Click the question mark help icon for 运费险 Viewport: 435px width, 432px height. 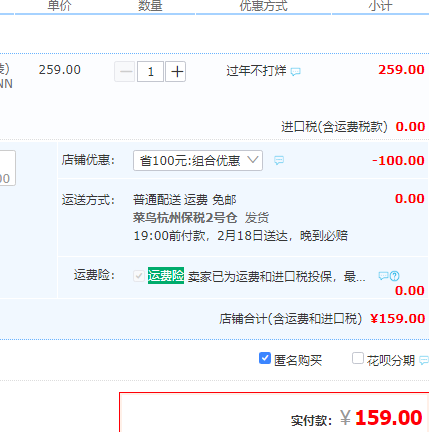click(394, 276)
